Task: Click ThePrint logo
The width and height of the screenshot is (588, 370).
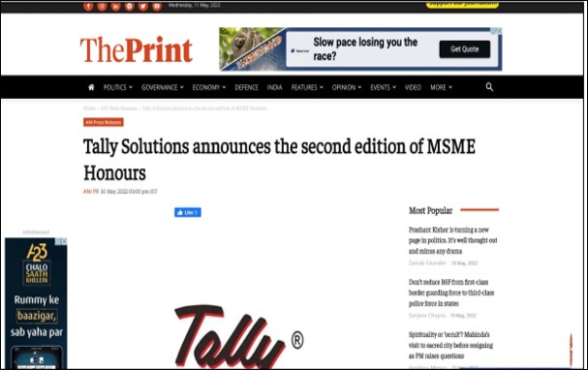Action: [x=137, y=49]
